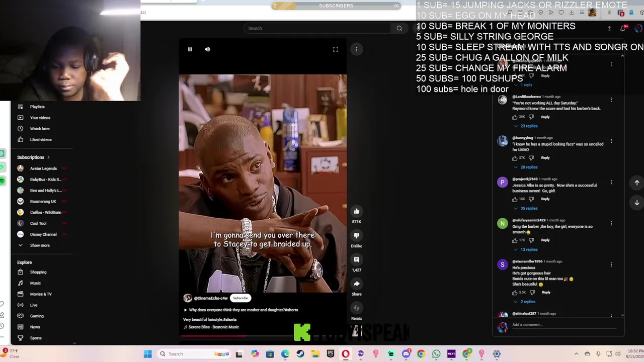Screen dimensions: 644x362
Task: Click the YouTube search magnifier button
Action: pyautogui.click(x=399, y=28)
